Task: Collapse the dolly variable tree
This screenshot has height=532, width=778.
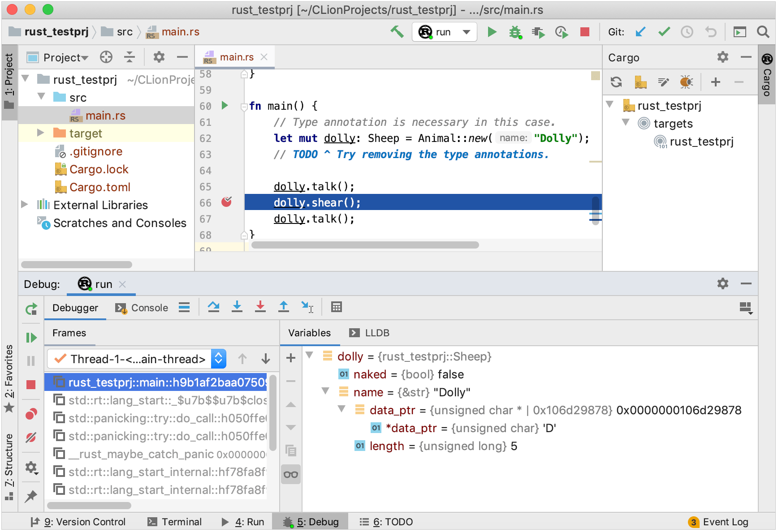Action: point(310,356)
